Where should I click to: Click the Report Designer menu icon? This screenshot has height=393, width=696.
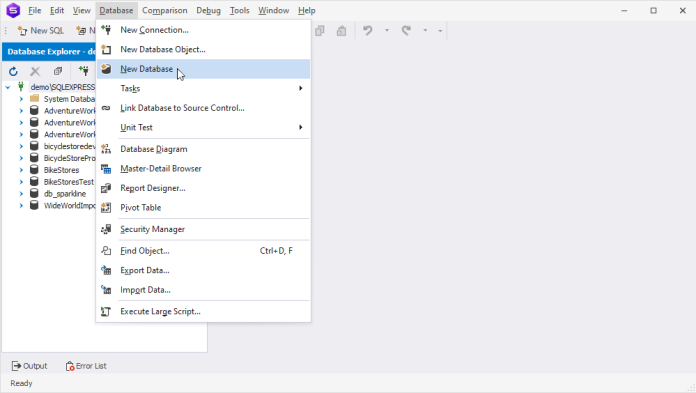pos(106,188)
